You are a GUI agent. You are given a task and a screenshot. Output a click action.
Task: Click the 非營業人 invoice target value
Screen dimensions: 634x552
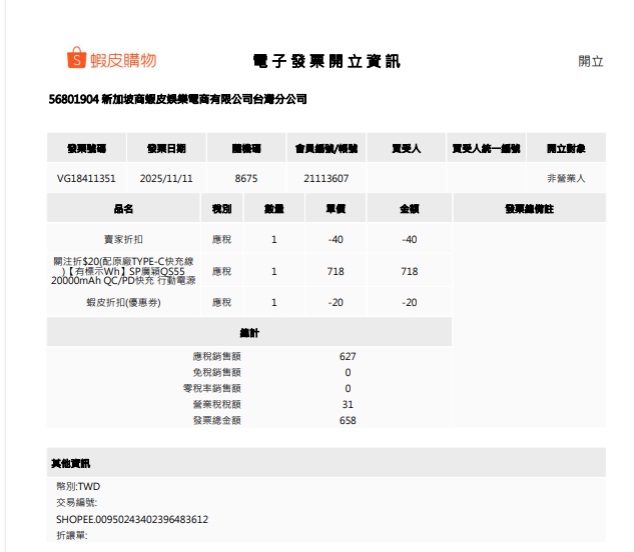point(565,178)
